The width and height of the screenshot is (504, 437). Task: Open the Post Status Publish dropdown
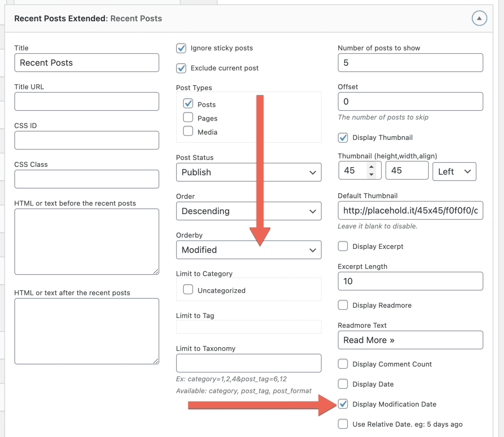[x=249, y=172]
